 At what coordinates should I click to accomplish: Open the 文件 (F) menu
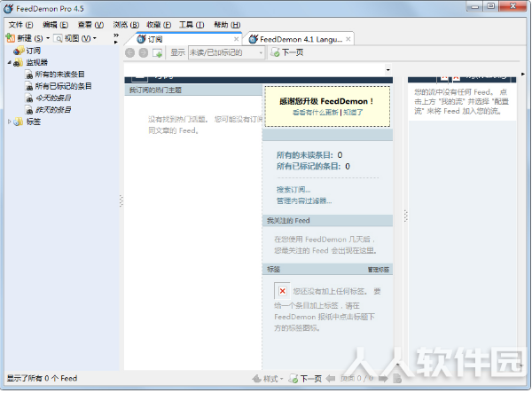(20, 25)
